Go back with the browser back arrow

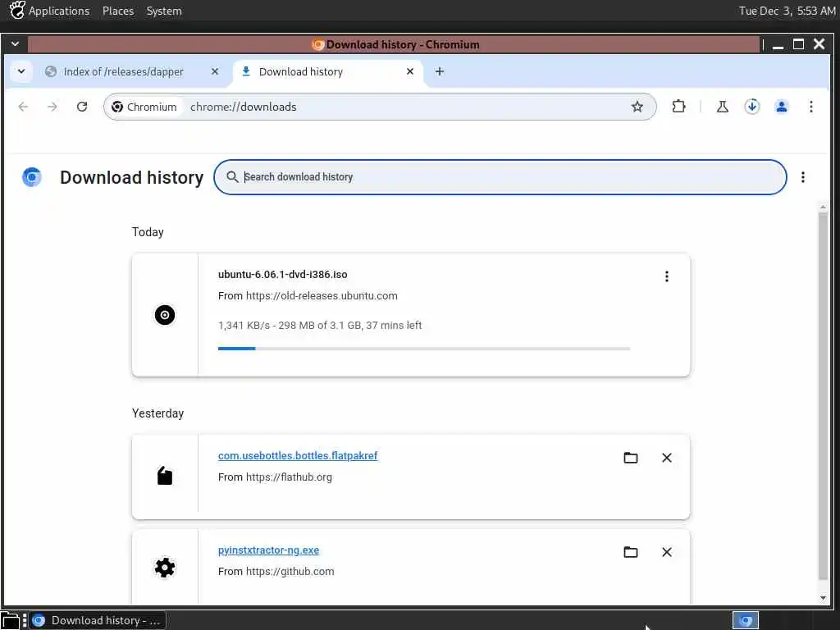23,107
